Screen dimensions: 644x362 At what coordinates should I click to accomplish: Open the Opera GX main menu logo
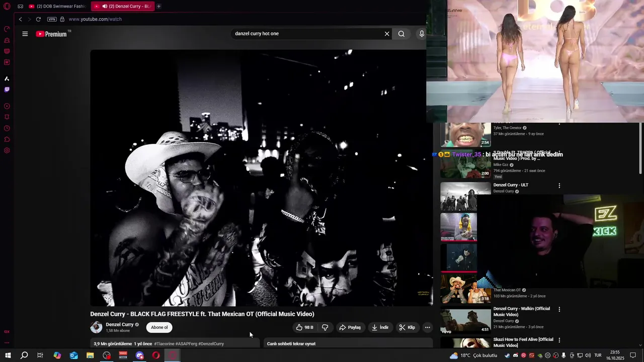point(7,7)
